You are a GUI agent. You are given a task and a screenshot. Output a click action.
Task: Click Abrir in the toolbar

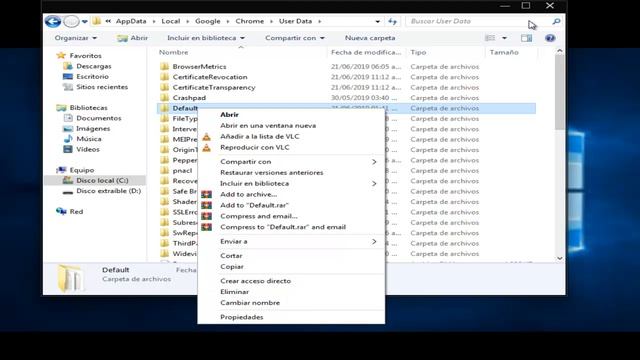[x=132, y=38]
